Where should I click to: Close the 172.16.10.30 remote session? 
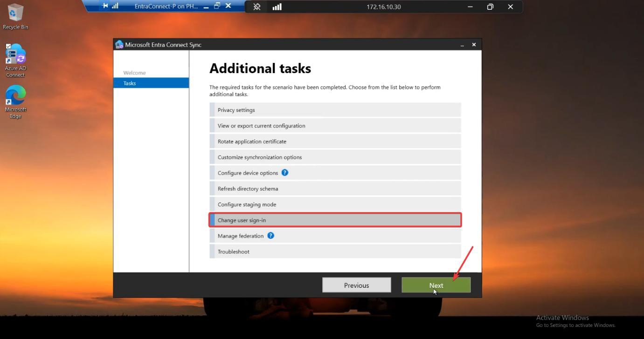click(510, 7)
